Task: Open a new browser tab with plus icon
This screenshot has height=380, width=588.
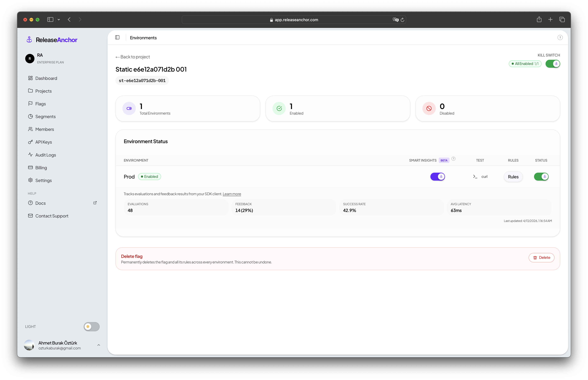Action: [550, 20]
